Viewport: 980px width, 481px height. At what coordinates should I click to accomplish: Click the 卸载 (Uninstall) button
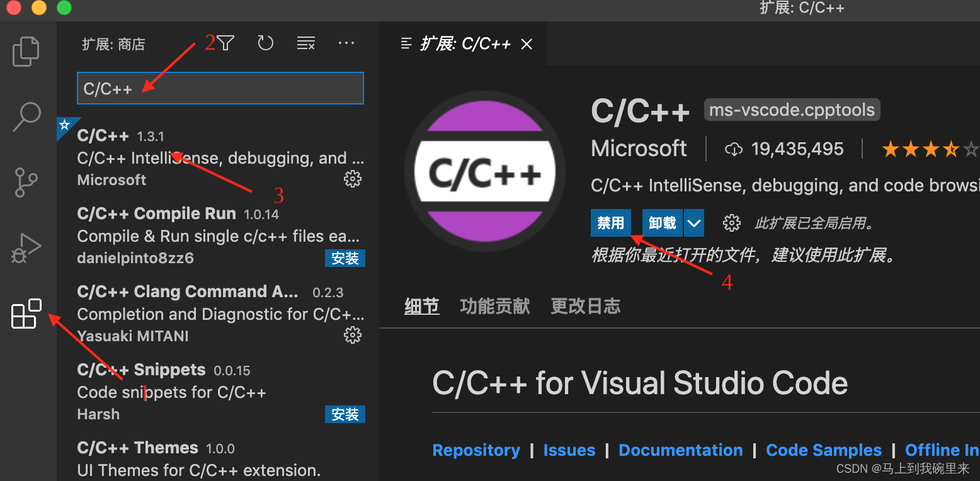663,223
